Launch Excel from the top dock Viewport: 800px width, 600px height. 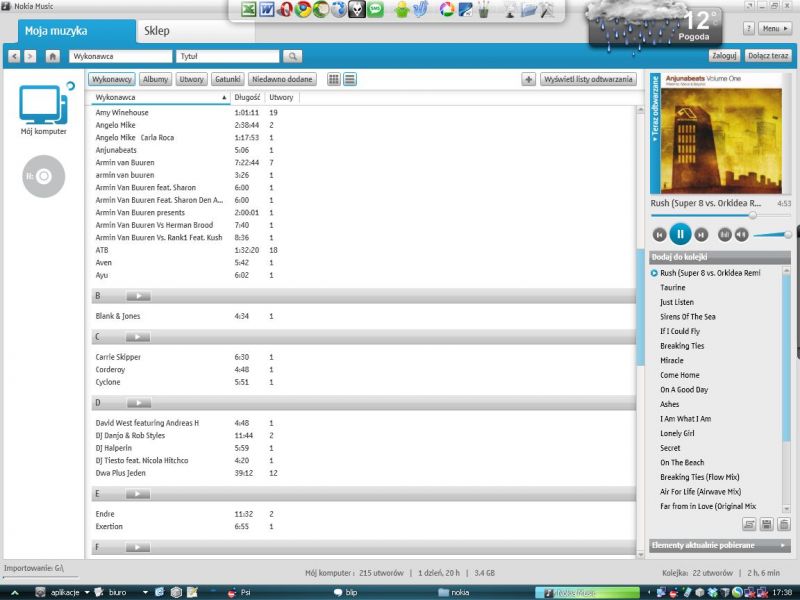(x=248, y=10)
